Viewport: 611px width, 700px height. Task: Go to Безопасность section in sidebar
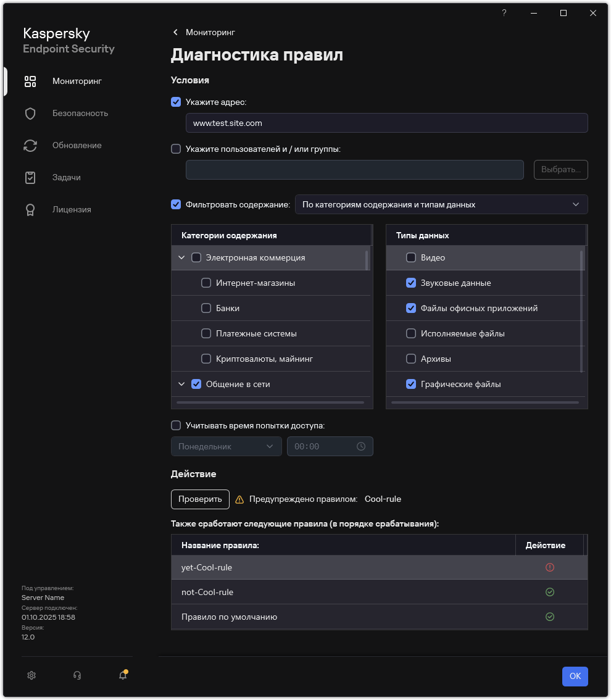click(80, 113)
